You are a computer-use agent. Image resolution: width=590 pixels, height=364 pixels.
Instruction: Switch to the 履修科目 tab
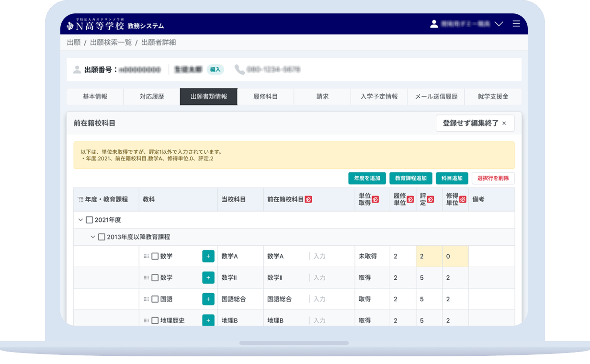tap(265, 96)
